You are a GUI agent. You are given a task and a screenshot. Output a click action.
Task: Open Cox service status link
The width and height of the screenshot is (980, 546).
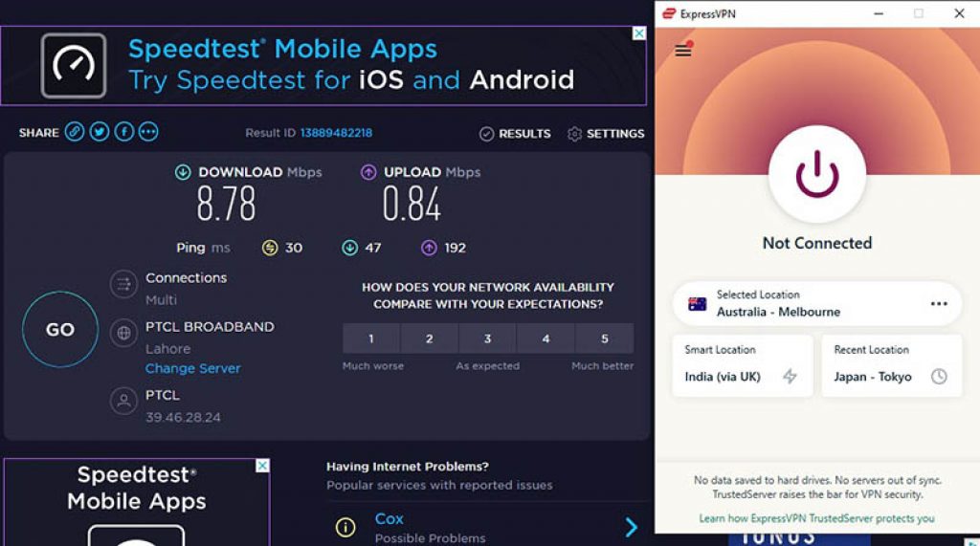point(389,518)
